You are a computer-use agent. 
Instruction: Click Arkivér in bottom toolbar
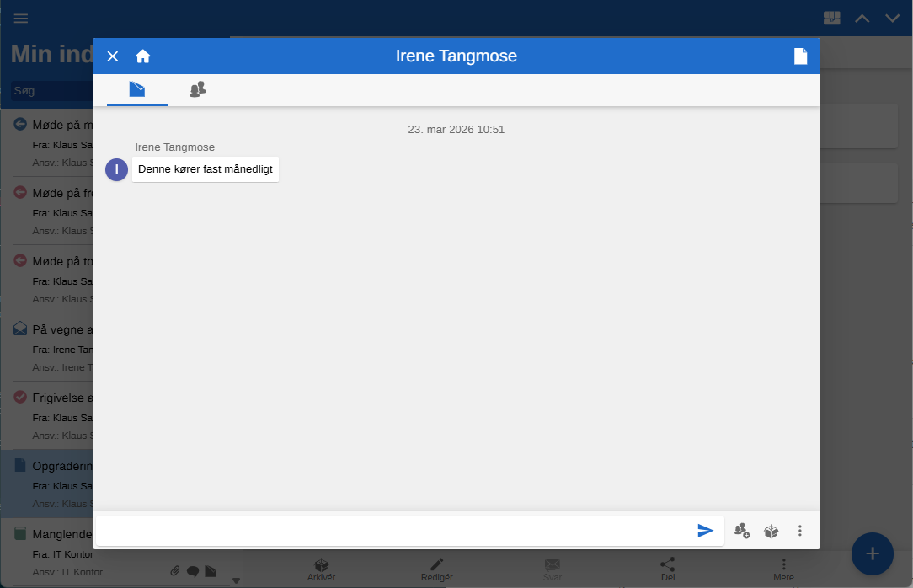pyautogui.click(x=322, y=569)
